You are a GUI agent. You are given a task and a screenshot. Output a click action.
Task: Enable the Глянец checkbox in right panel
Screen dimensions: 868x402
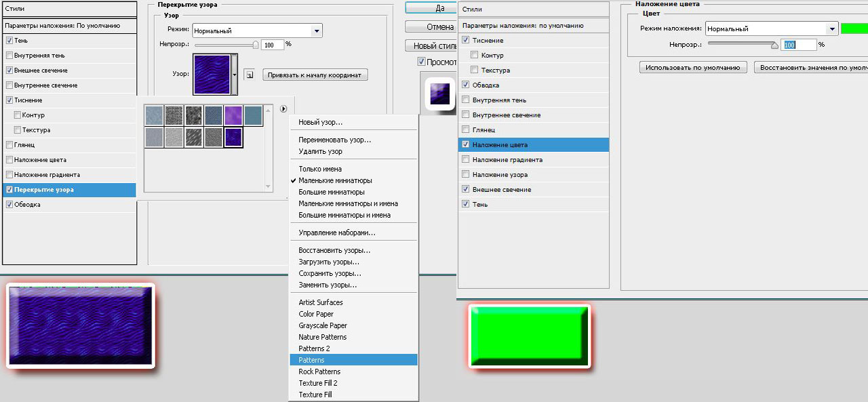pos(465,129)
